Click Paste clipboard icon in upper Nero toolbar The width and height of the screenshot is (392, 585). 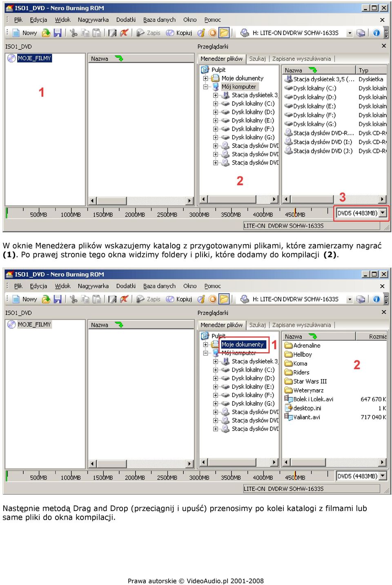pyautogui.click(x=97, y=33)
